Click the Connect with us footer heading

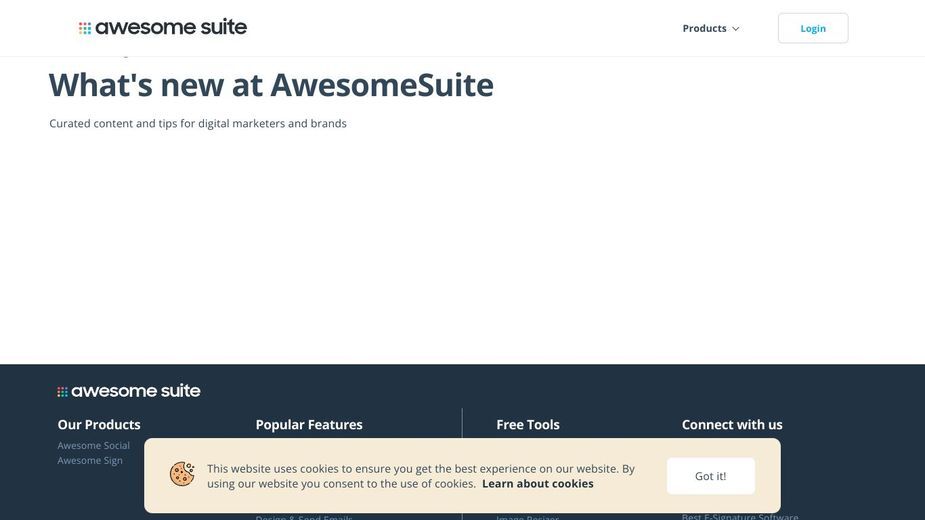pyautogui.click(x=732, y=424)
